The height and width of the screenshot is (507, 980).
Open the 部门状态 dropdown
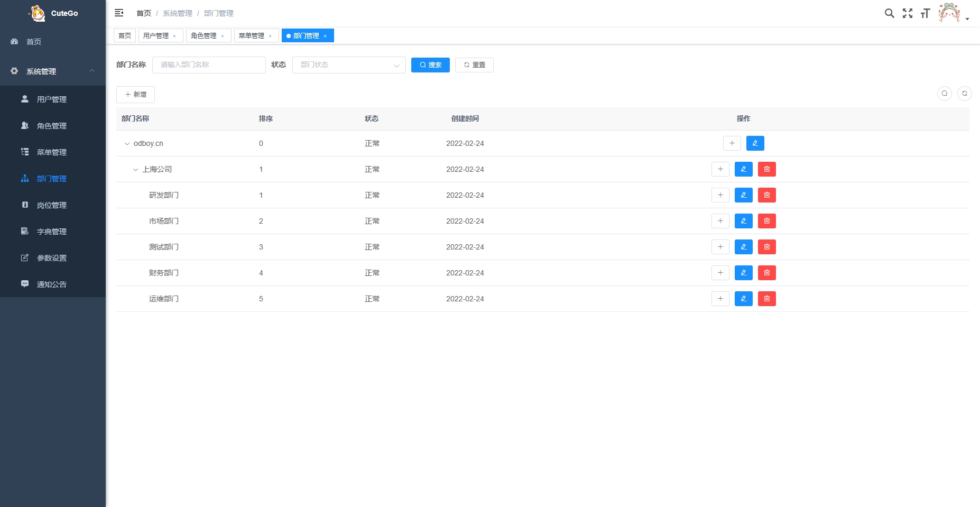tap(349, 65)
